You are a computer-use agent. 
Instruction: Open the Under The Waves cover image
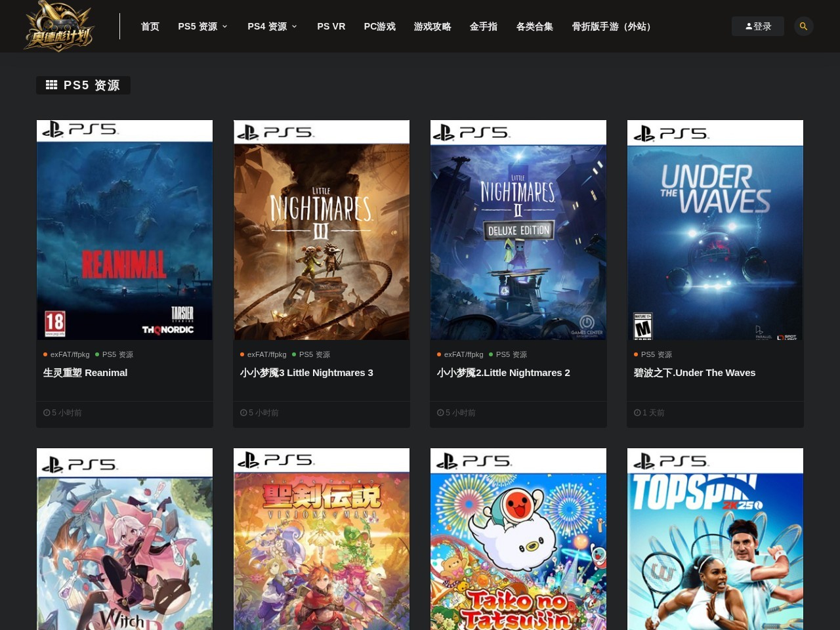[x=715, y=230]
